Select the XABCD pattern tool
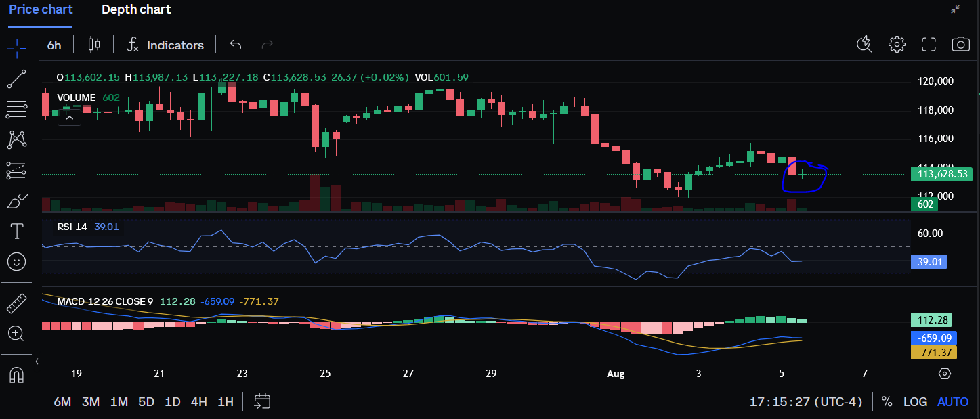This screenshot has height=419, width=980. click(17, 139)
